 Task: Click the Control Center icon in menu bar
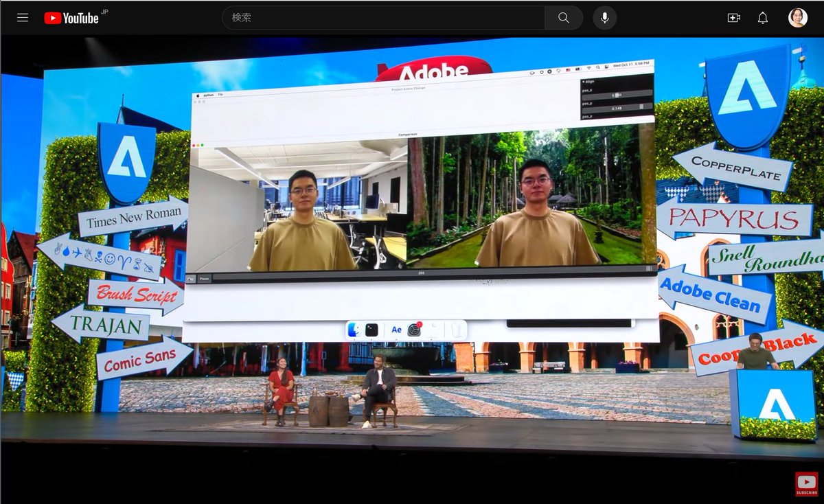point(606,67)
